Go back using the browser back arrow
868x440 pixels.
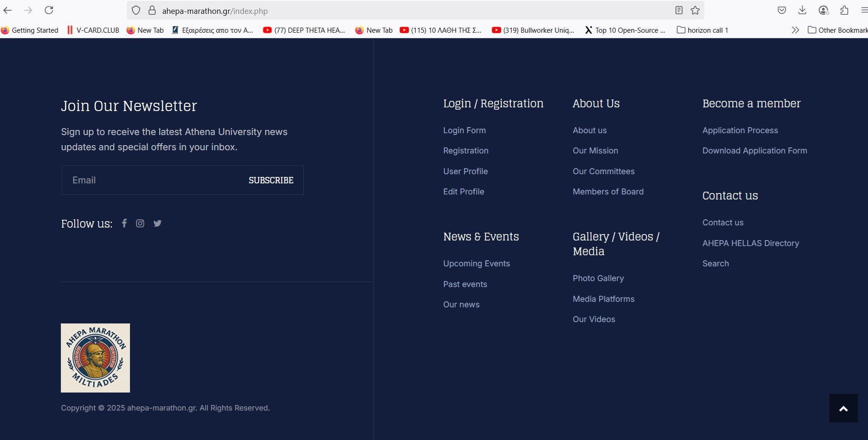[7, 10]
